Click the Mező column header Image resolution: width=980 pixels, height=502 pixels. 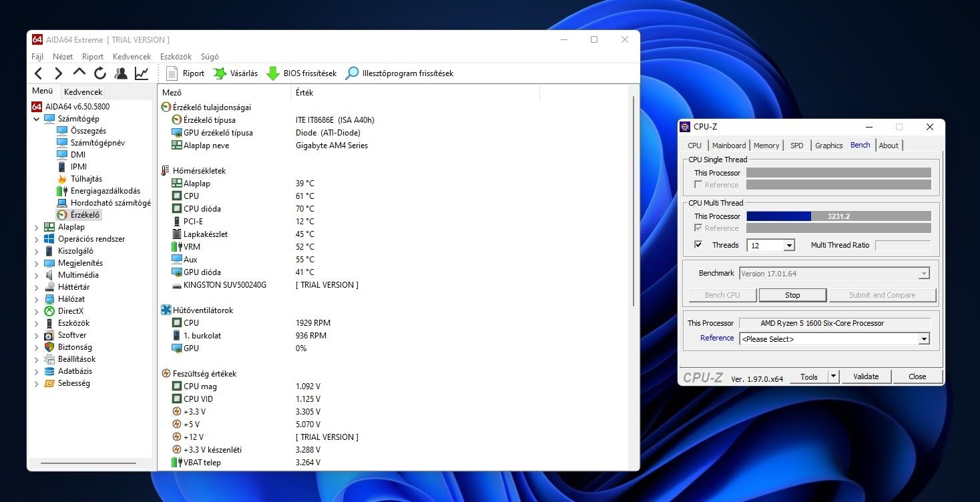click(225, 93)
